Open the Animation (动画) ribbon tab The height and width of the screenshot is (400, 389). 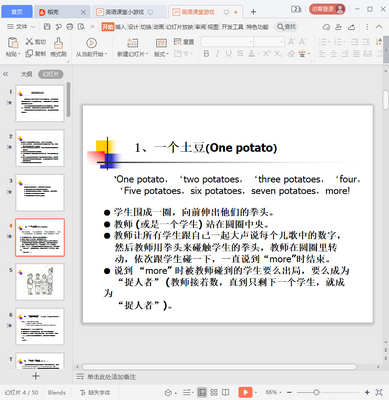[x=159, y=27]
